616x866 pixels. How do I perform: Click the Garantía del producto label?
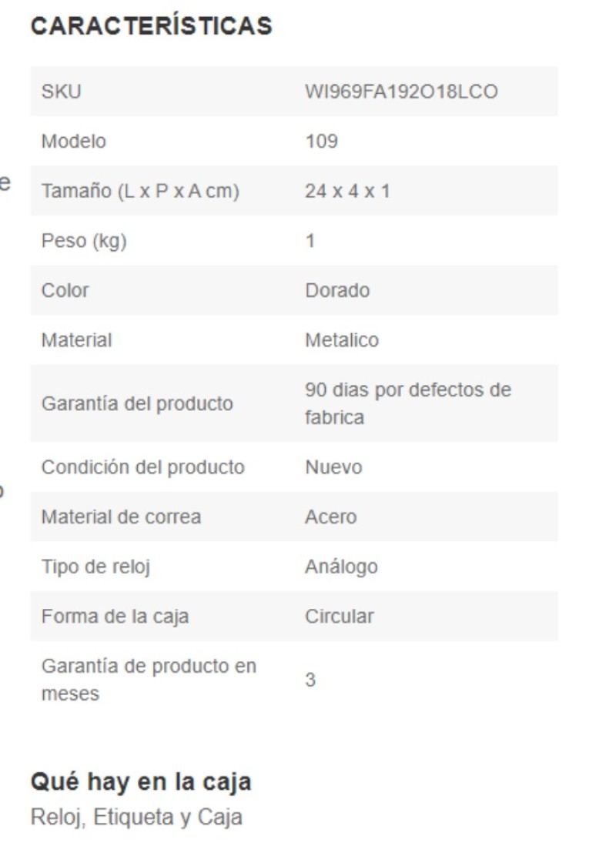tap(137, 403)
